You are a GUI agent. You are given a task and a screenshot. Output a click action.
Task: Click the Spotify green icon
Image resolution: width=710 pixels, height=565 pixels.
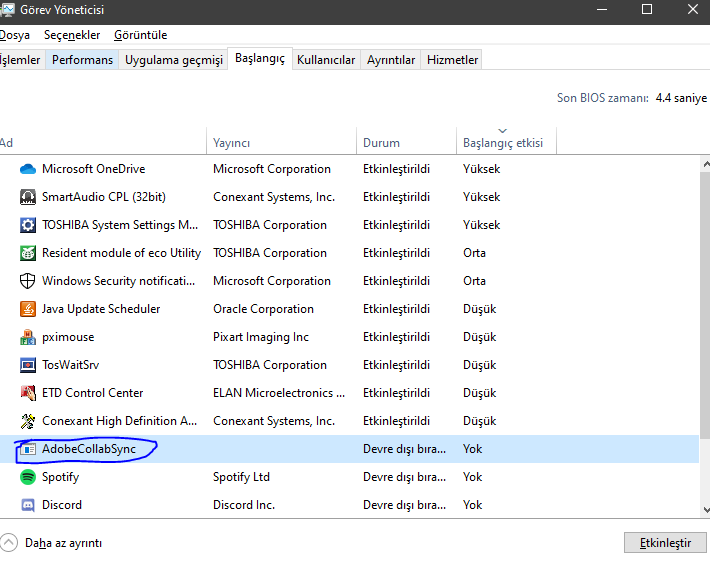point(28,477)
